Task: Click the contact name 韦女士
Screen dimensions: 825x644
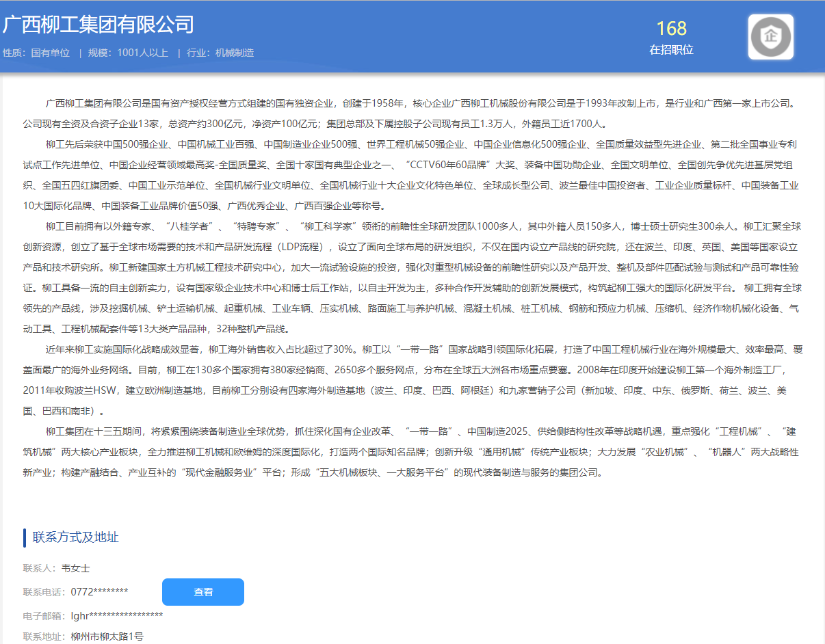Action: point(76,568)
